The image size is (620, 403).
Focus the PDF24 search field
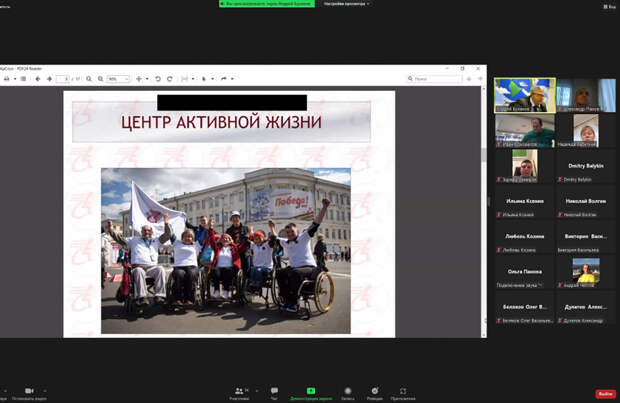point(435,79)
